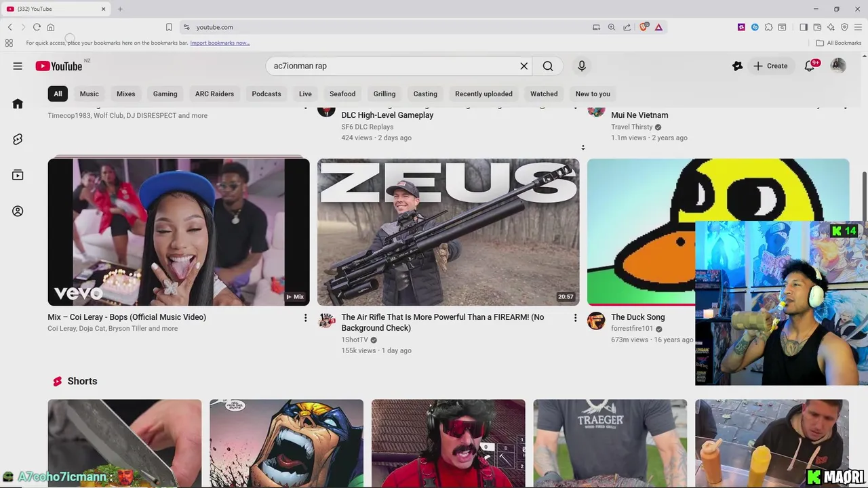Open the All Bookmarks folder
This screenshot has height=488, width=868.
tap(839, 43)
